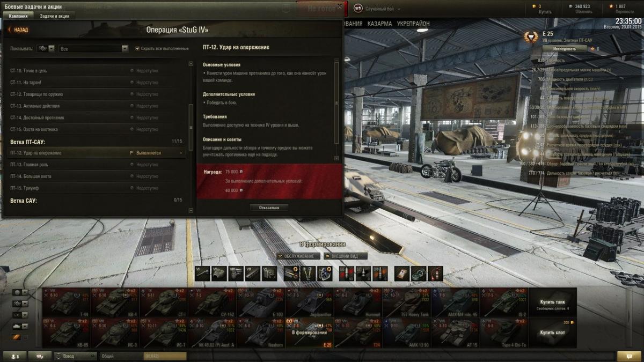Viewport: 644px width, 362px height.
Task: Click Купить слот button
Action: [x=553, y=333]
